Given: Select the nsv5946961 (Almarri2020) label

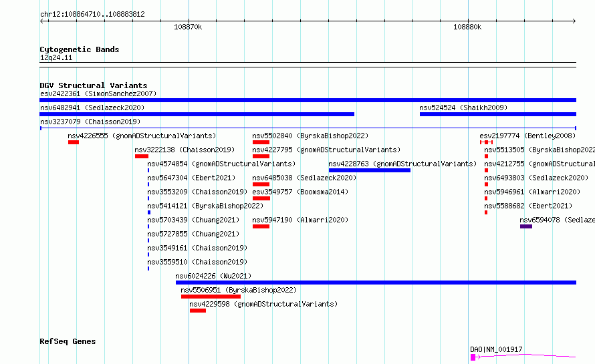Looking at the screenshot, I should 532,192.
